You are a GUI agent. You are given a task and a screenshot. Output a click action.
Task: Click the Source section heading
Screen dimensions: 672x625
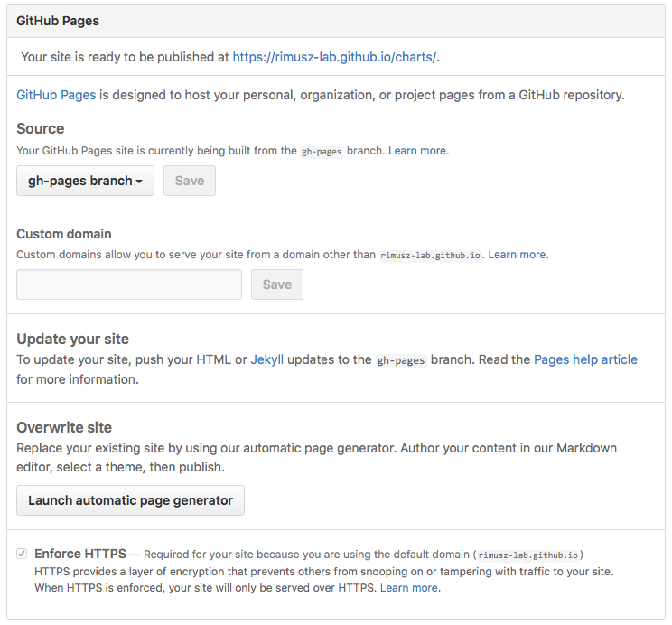(41, 129)
